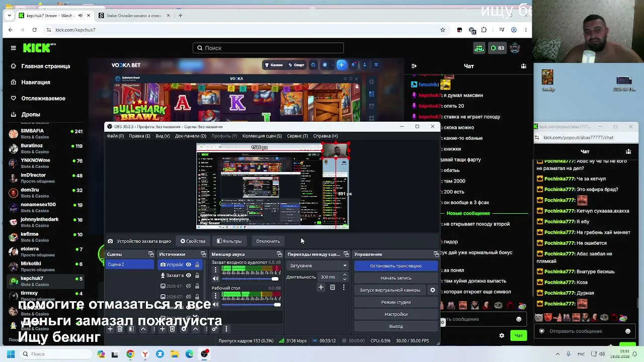Open the Файл menu in OBS
The width and height of the screenshot is (644, 362).
115,136
